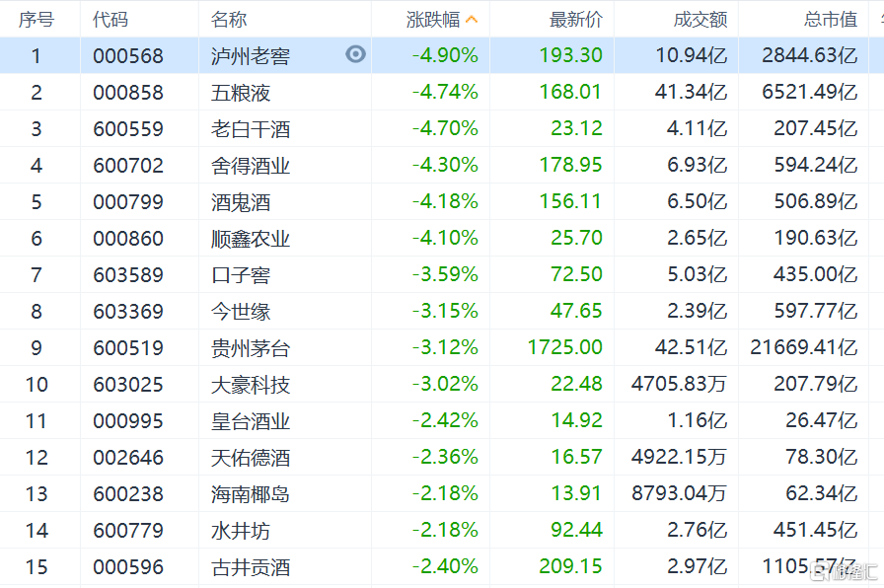Click turnover value 4922.15万

click(x=679, y=457)
